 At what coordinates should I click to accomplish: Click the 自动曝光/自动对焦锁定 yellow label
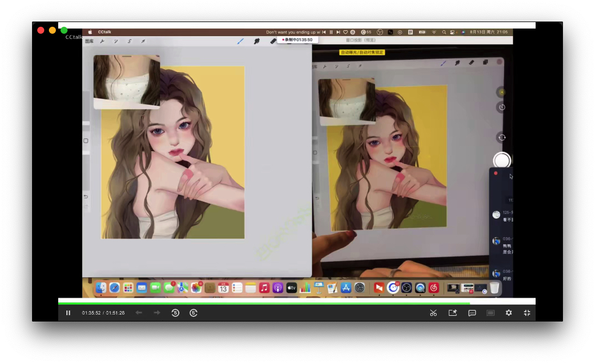[362, 52]
